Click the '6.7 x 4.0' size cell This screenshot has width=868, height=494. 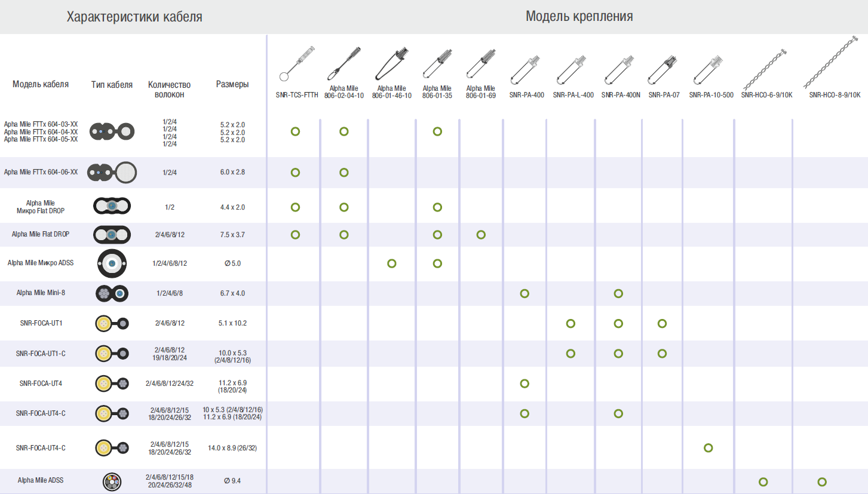pos(232,293)
